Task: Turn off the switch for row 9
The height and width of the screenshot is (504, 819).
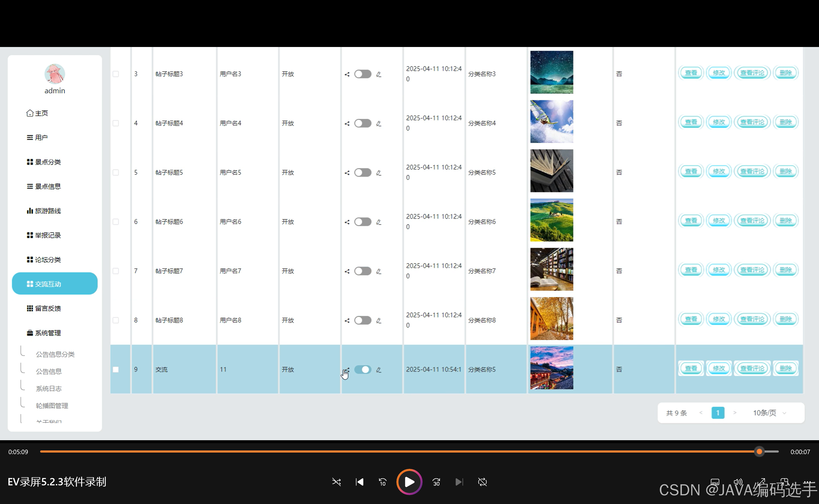Action: [363, 370]
